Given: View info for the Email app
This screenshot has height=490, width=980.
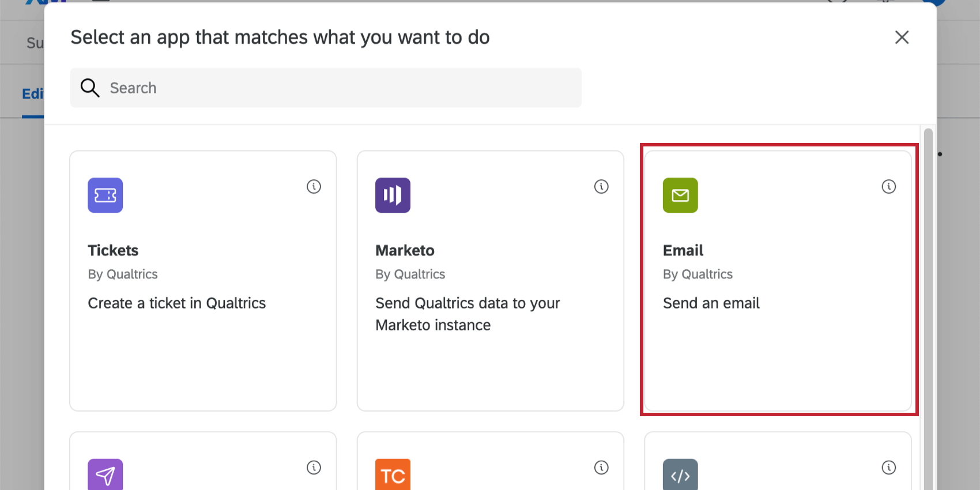Looking at the screenshot, I should pyautogui.click(x=889, y=187).
